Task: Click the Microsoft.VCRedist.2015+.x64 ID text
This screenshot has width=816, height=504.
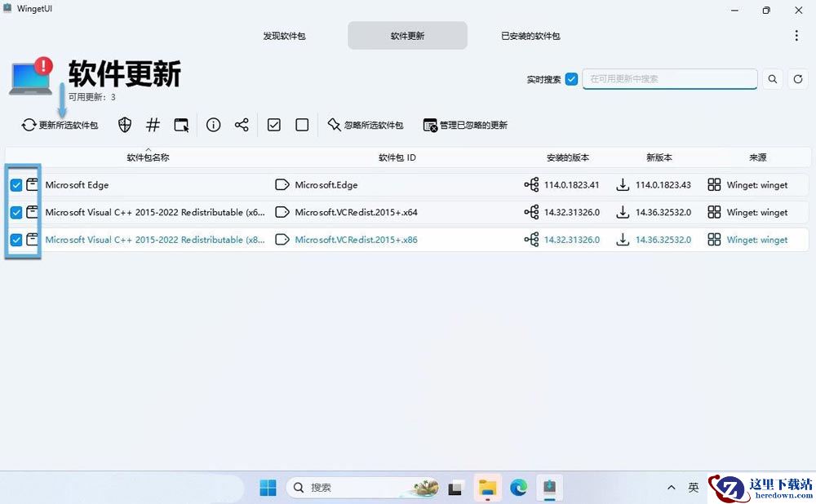Action: pos(356,212)
